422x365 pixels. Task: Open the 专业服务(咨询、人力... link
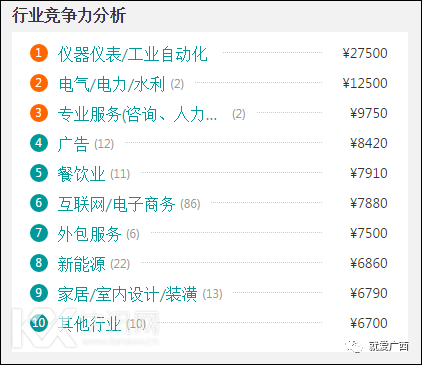click(x=138, y=114)
